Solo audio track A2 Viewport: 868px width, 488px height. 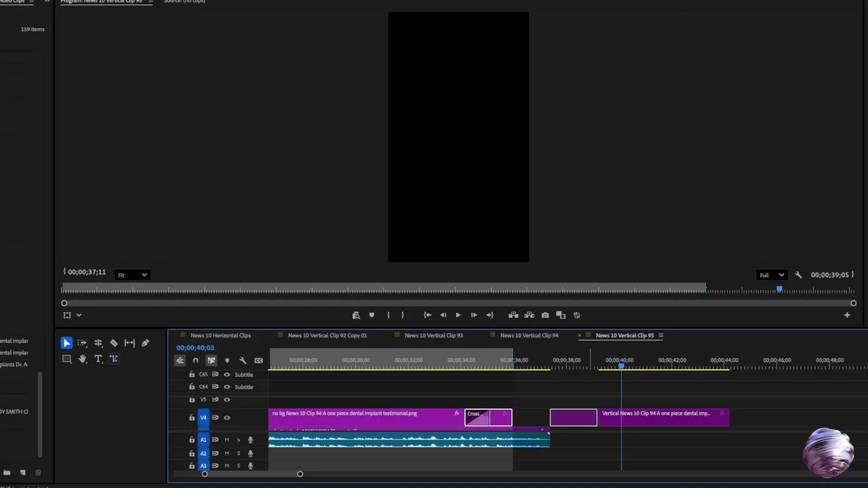(238, 453)
